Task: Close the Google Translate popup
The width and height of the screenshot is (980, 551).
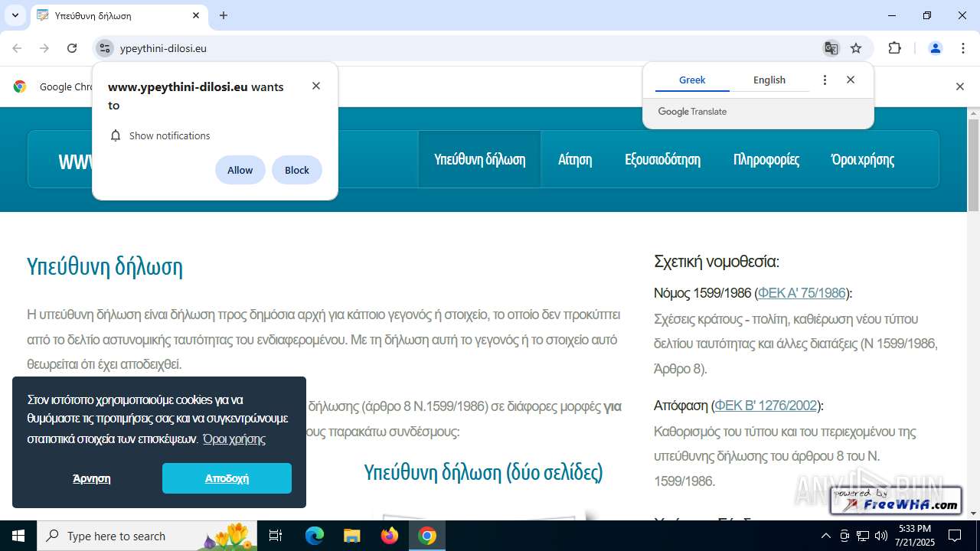Action: coord(851,80)
